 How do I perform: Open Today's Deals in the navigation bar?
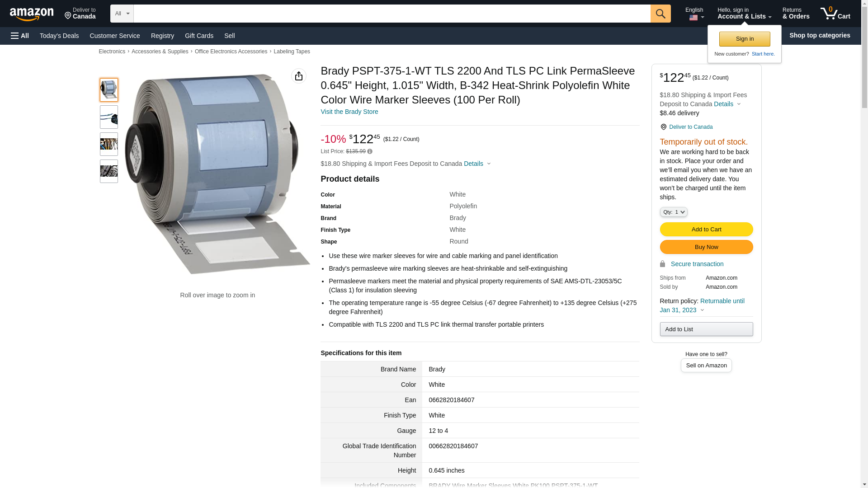(59, 36)
